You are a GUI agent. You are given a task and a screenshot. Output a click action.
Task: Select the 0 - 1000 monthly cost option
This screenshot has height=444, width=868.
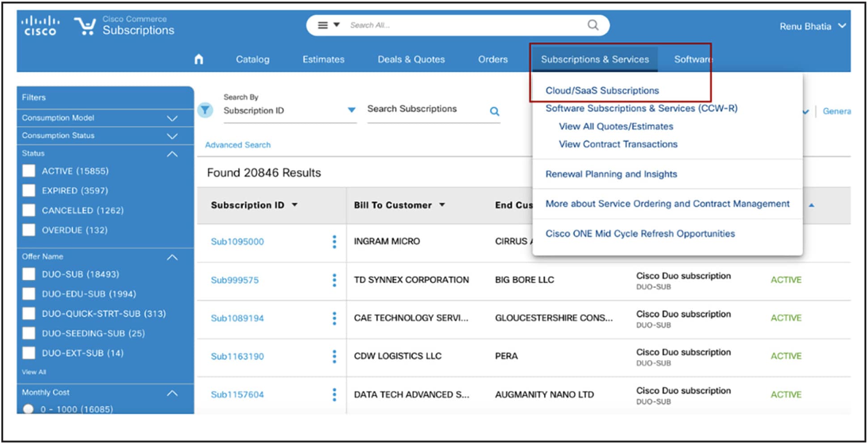[x=28, y=409]
